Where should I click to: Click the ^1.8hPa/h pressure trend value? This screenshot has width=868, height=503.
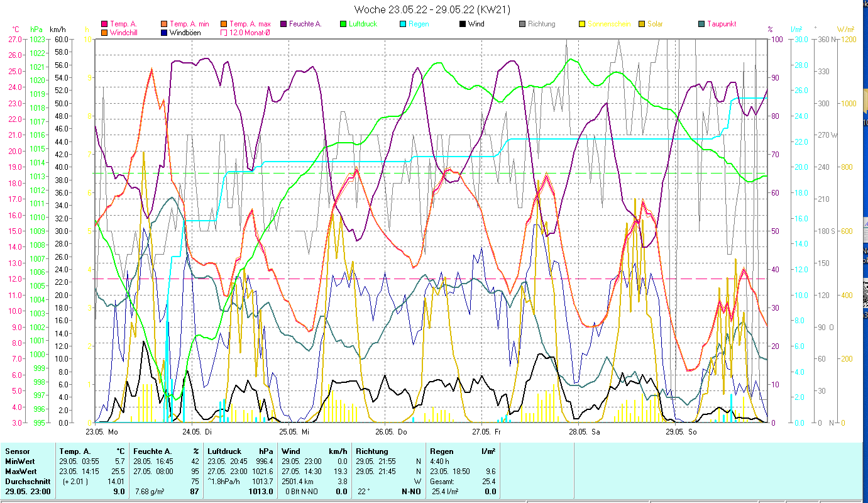(224, 482)
